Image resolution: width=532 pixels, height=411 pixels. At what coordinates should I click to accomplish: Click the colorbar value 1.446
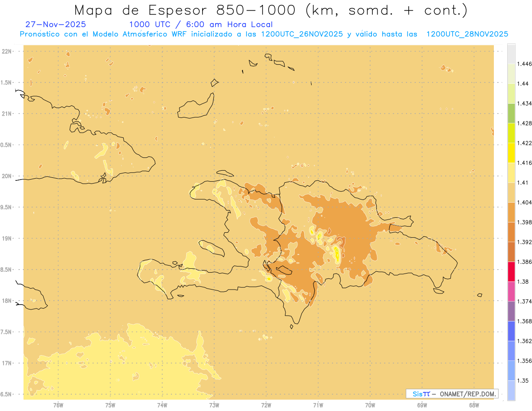tap(524, 64)
